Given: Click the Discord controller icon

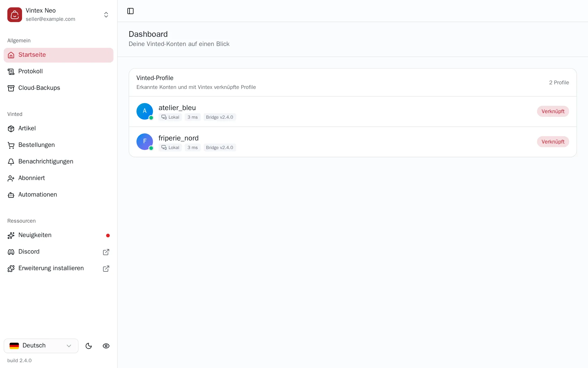Looking at the screenshot, I should tap(11, 252).
